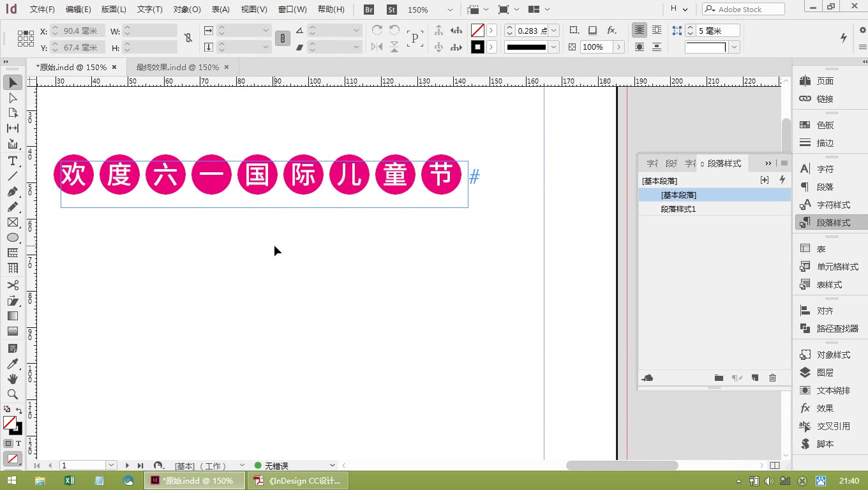Select a reference point on the grid
The image size is (868, 490).
coord(26,38)
